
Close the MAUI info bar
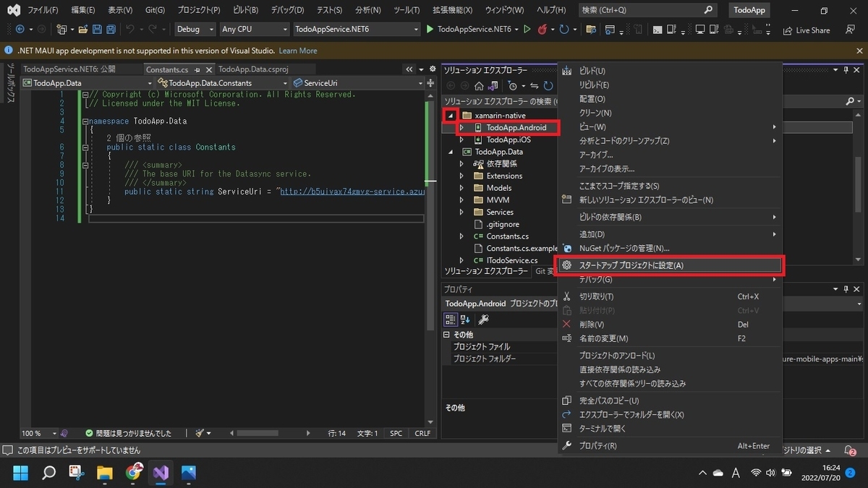(859, 51)
